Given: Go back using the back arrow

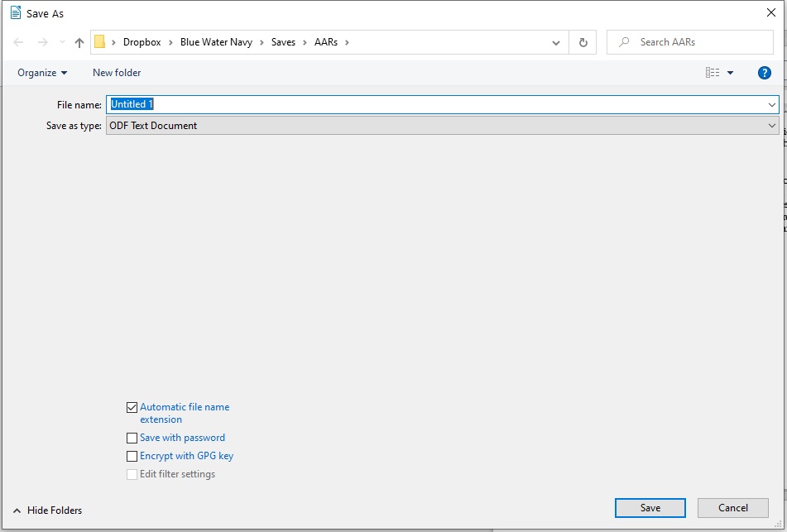Looking at the screenshot, I should tap(18, 42).
